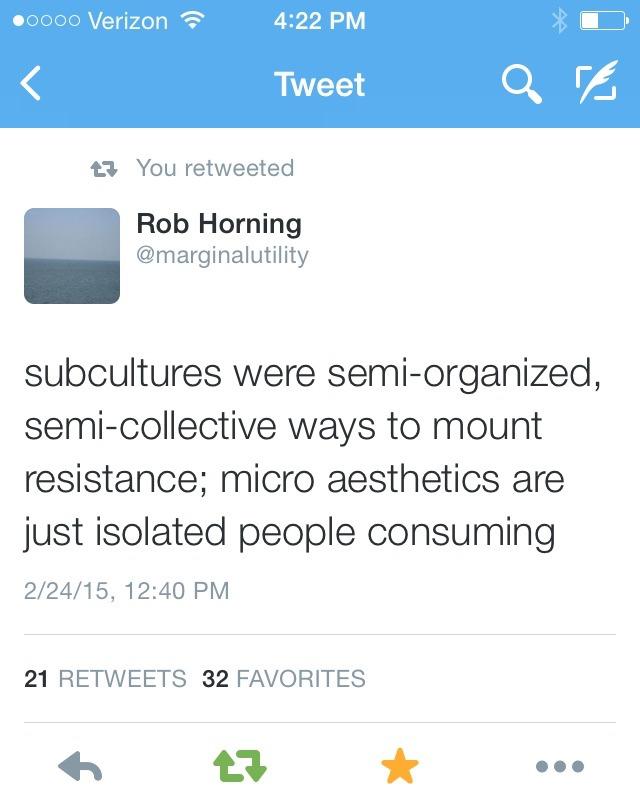
Task: Open Rob Horning's profile picture
Action: coord(72,255)
